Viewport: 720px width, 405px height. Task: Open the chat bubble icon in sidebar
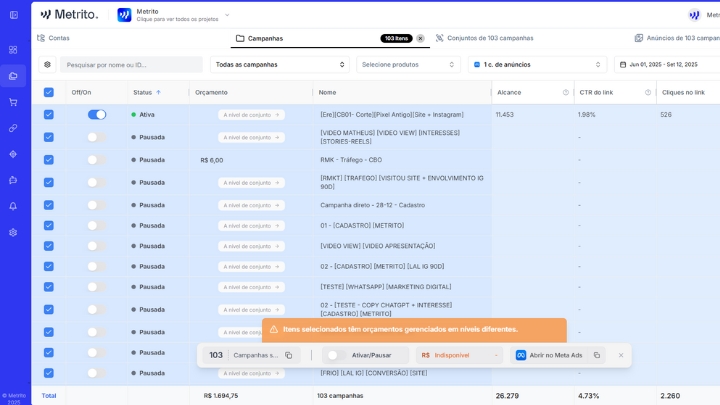[x=13, y=180]
